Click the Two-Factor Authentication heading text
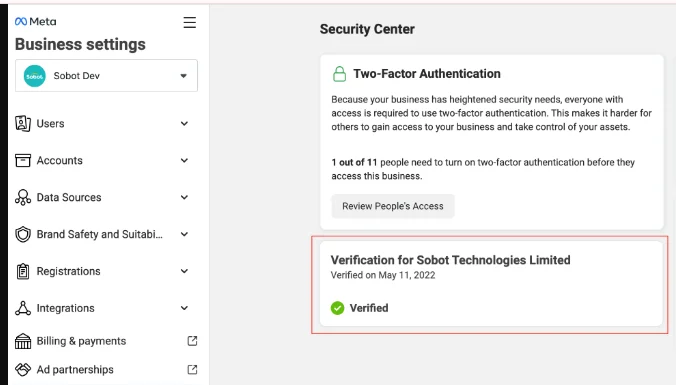The image size is (676, 385). click(427, 74)
